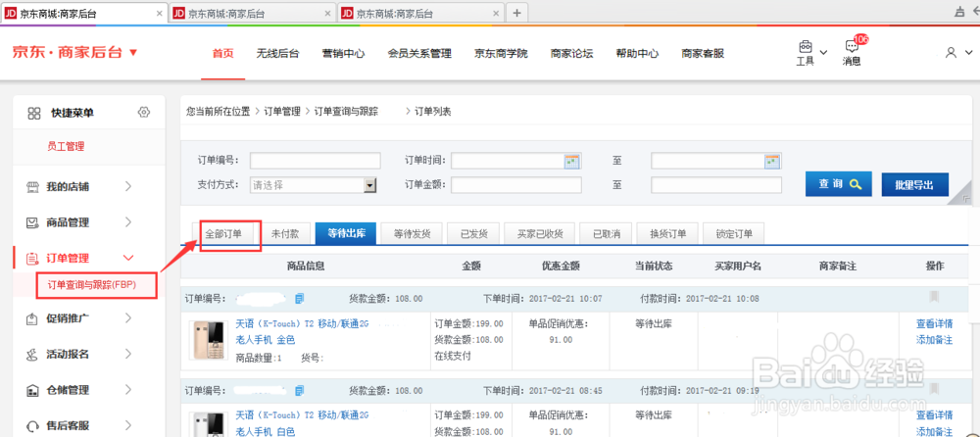Expand user account dropdown chevron
Viewport: 980px width, 437px height.
(968, 53)
